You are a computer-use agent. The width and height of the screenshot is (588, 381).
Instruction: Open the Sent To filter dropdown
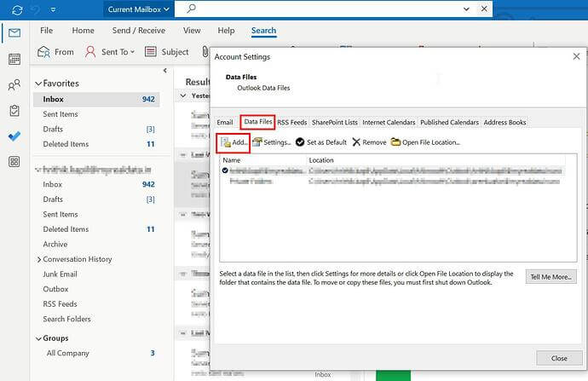tap(111, 52)
